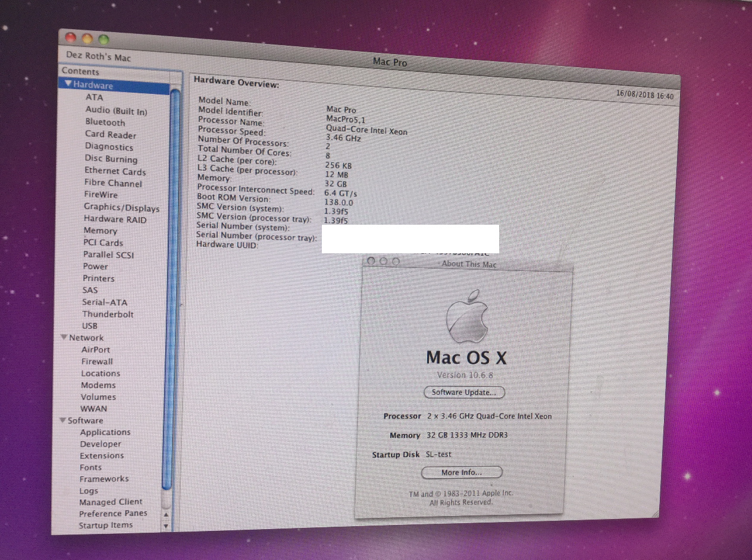
Task: Close the About This Mac window
Action: (371, 260)
